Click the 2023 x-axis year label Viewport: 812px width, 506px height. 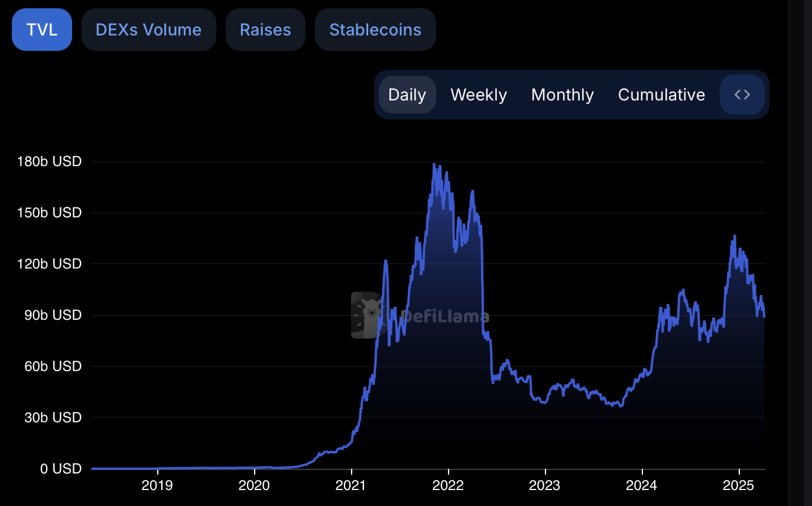[545, 486]
